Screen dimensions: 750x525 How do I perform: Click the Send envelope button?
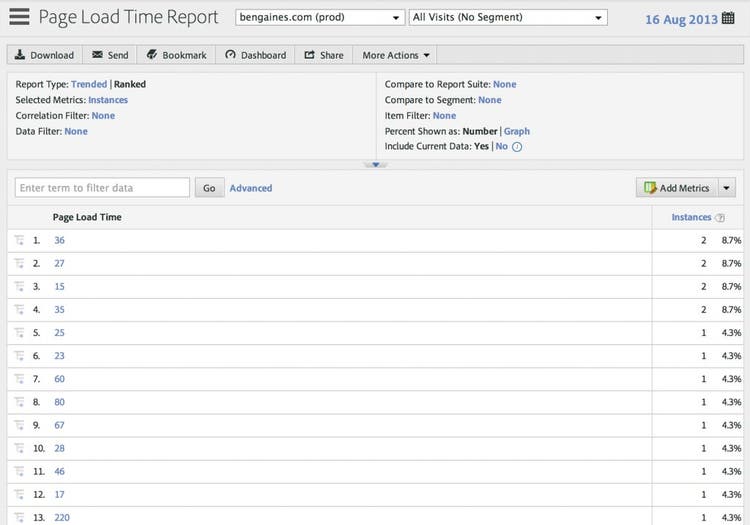110,55
